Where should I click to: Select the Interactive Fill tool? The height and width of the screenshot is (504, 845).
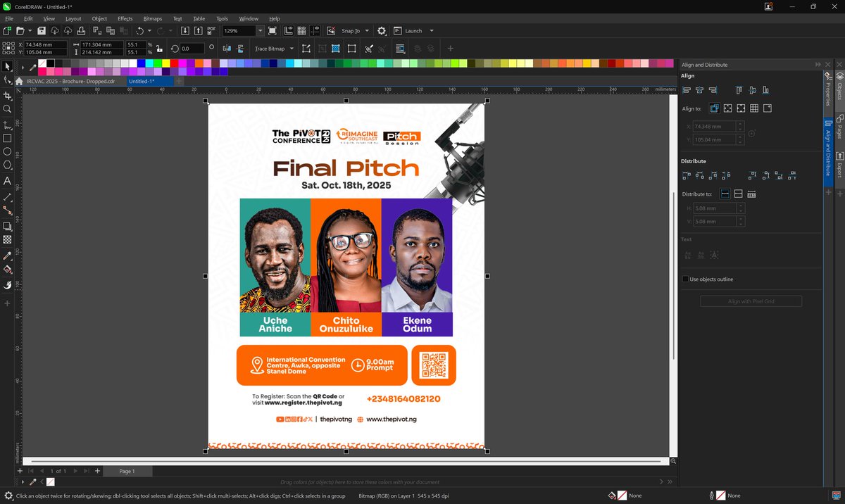pyautogui.click(x=7, y=270)
